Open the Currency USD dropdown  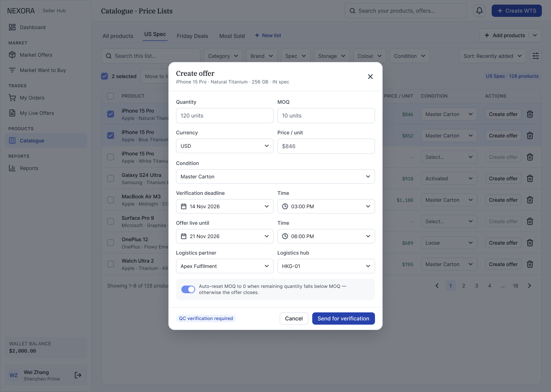225,146
